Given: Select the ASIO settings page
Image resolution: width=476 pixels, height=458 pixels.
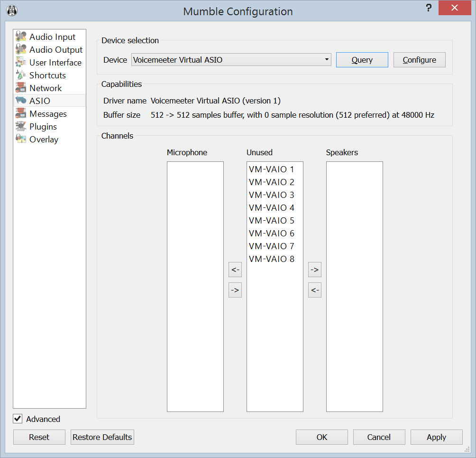Looking at the screenshot, I should [49, 100].
